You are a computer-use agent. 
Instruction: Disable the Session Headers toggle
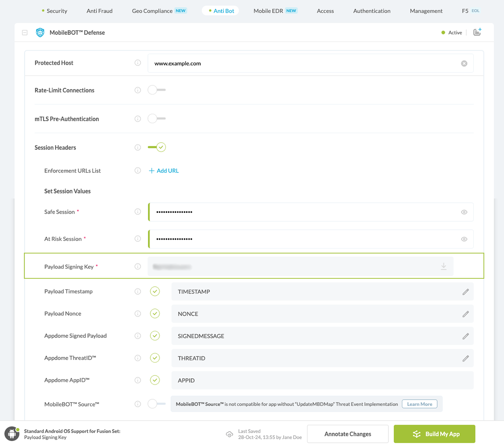[x=157, y=147]
